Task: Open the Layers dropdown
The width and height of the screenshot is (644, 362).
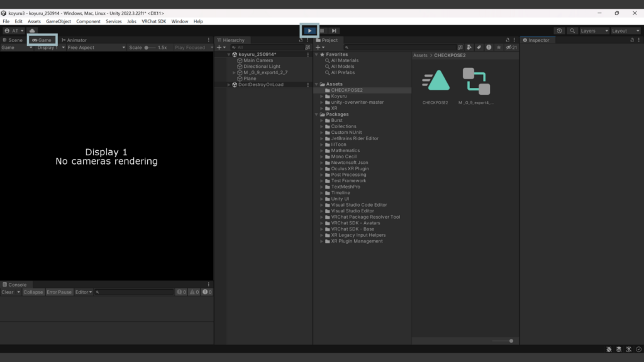Action: (x=594, y=30)
